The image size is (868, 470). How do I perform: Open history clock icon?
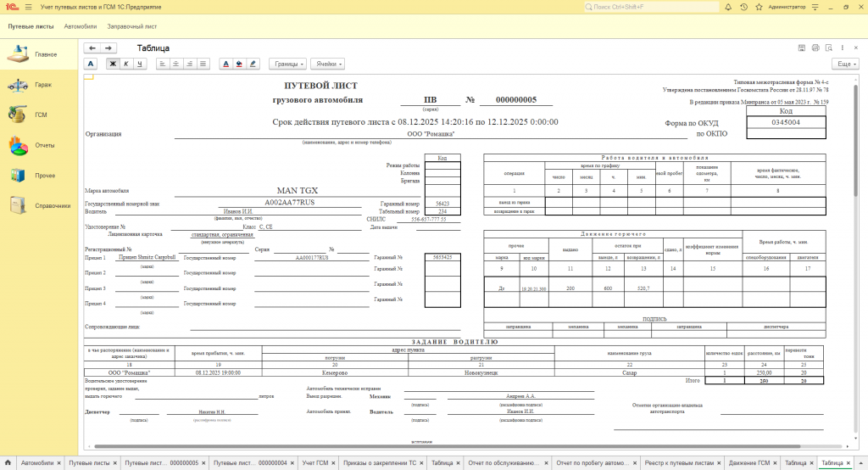(x=744, y=7)
